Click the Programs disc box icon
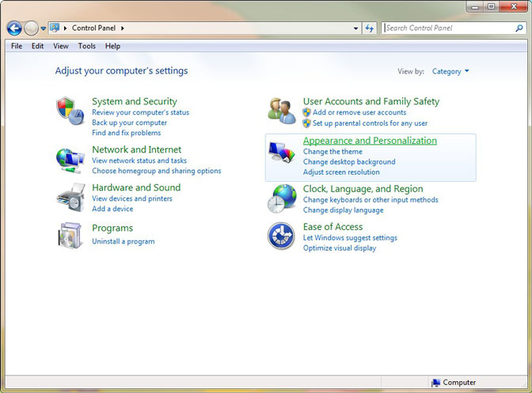 (x=70, y=236)
